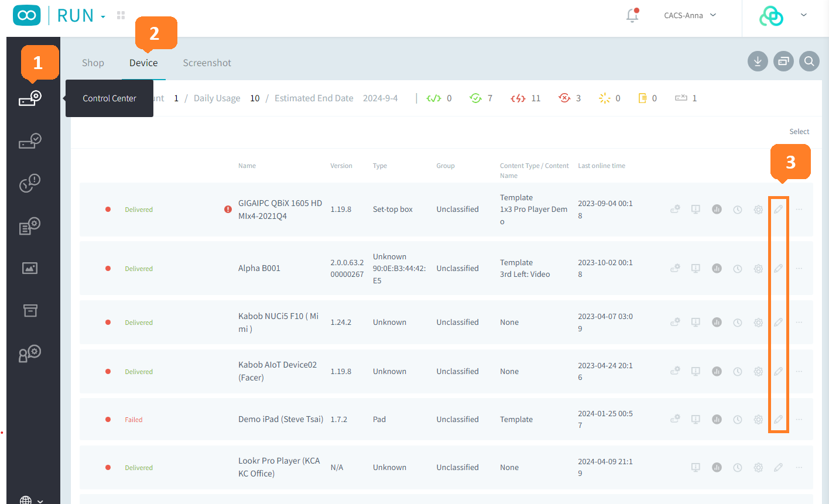Click the monitor info icon for GIGAIPC QBiX row
This screenshot has width=829, height=504.
696,209
